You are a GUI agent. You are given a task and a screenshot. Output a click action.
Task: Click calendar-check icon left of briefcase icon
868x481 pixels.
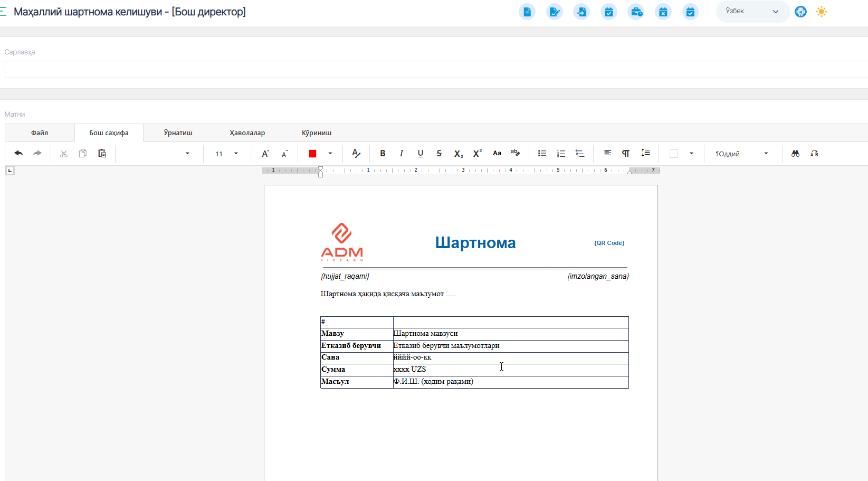coord(609,12)
